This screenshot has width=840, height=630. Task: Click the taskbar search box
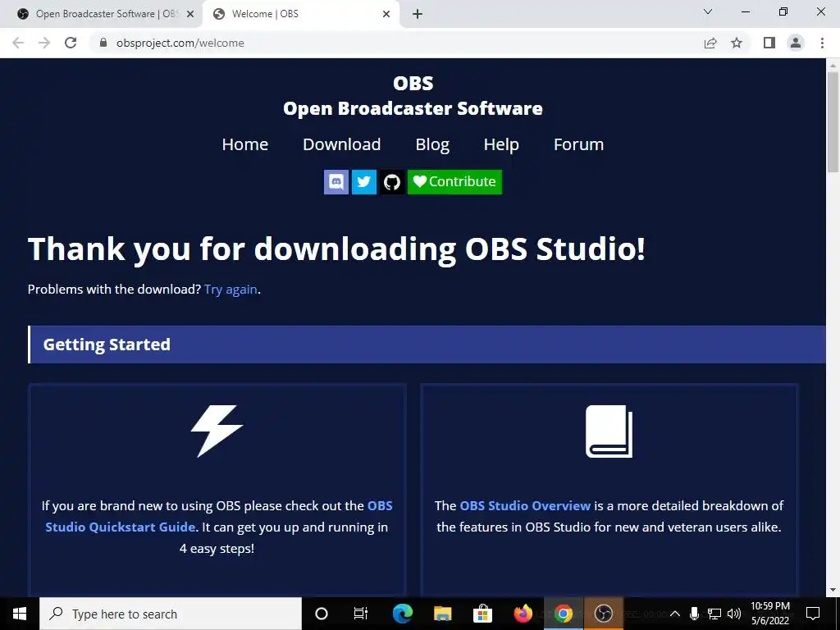pyautogui.click(x=171, y=614)
